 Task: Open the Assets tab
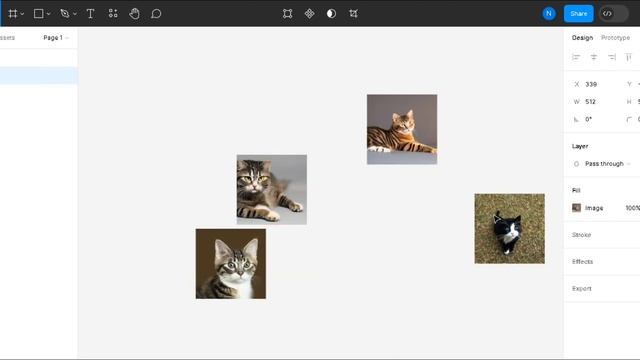[x=7, y=38]
